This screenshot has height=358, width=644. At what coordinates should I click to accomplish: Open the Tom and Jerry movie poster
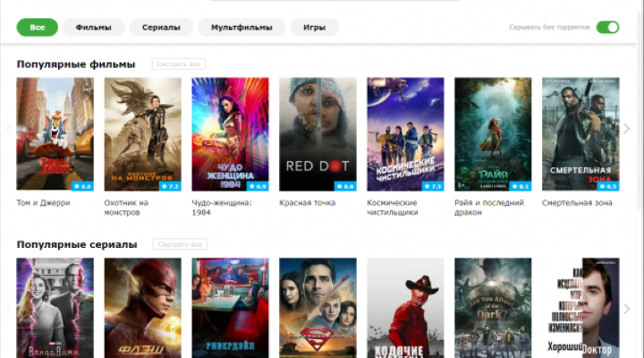tap(55, 134)
